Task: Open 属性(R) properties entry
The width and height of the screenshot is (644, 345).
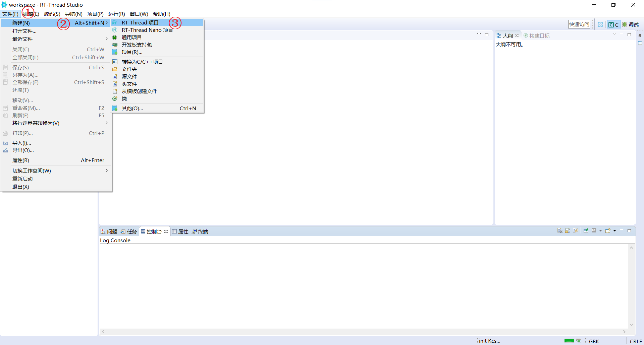Action: (56, 160)
